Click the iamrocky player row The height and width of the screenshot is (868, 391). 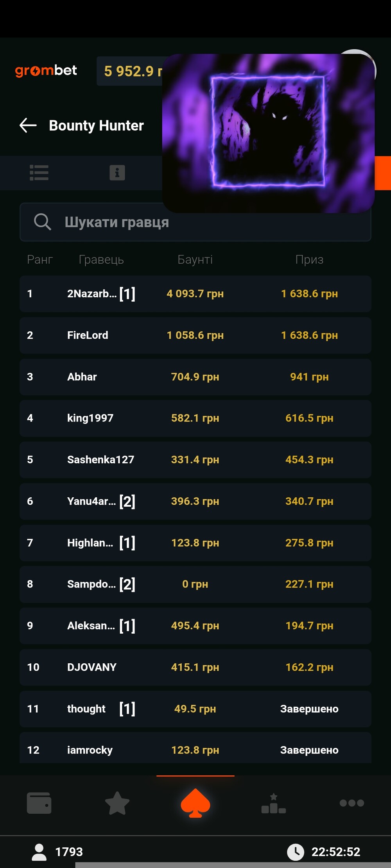195,749
